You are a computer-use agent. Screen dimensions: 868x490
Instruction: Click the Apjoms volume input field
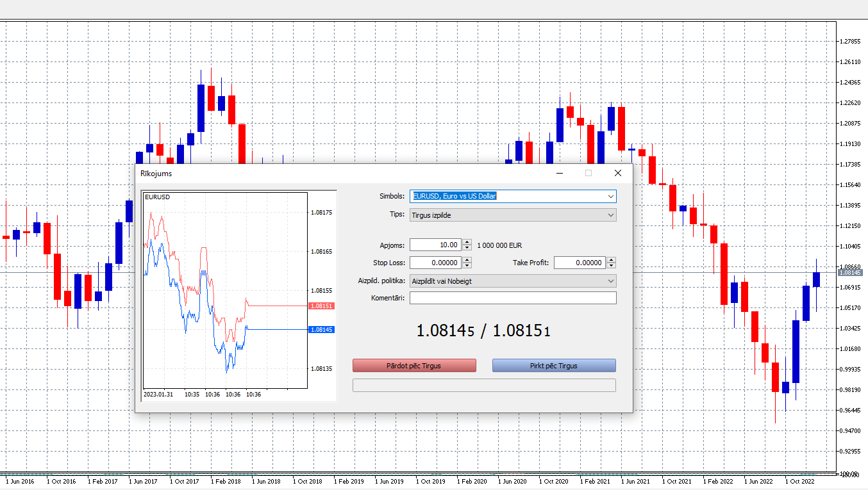click(x=435, y=245)
